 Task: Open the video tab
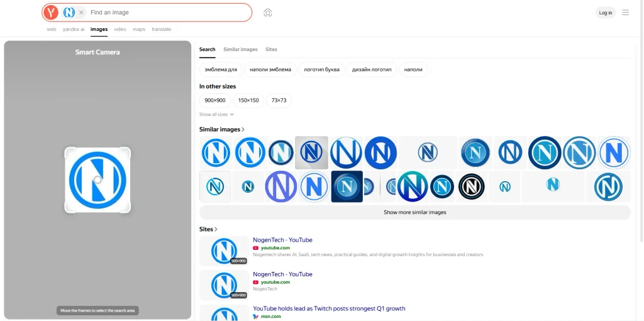pos(120,29)
